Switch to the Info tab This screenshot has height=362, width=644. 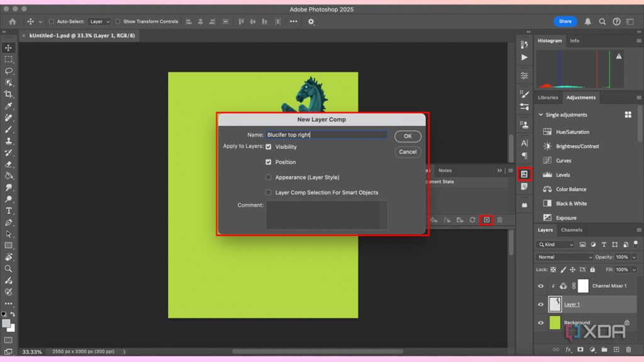coord(575,41)
